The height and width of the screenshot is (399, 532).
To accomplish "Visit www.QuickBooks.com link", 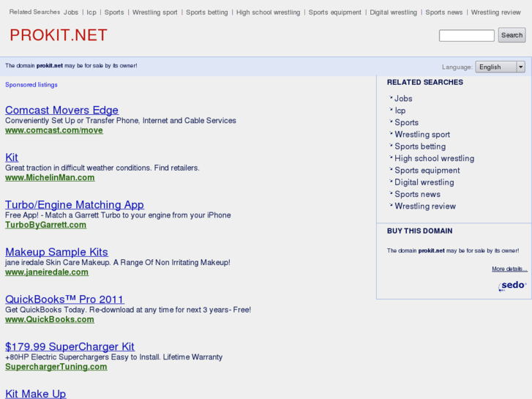I will coord(50,319).
